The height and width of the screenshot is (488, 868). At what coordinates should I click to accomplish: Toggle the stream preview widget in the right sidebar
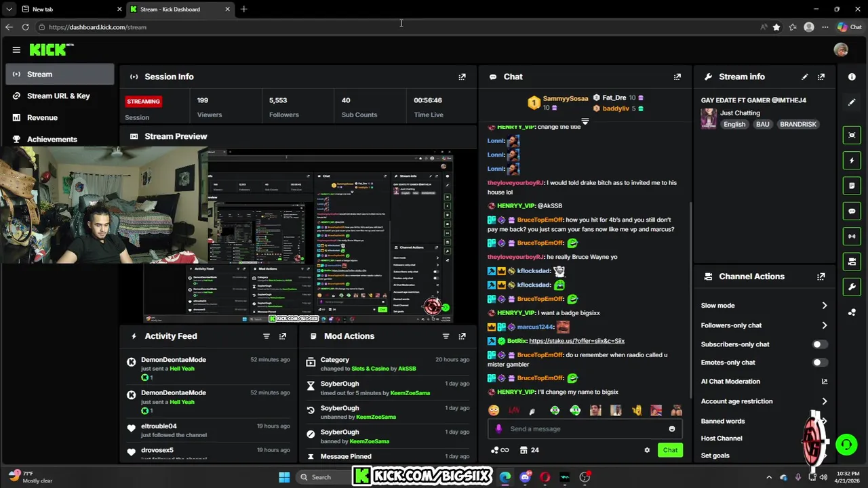point(852,135)
